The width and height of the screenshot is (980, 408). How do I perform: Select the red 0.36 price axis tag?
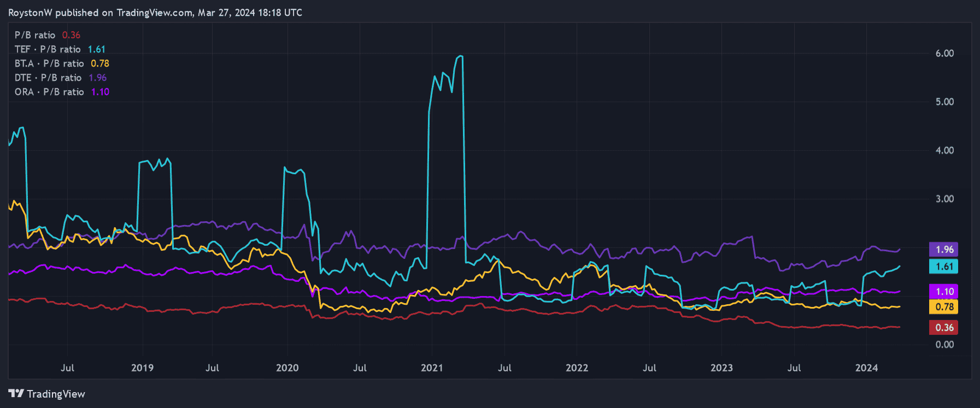(944, 328)
